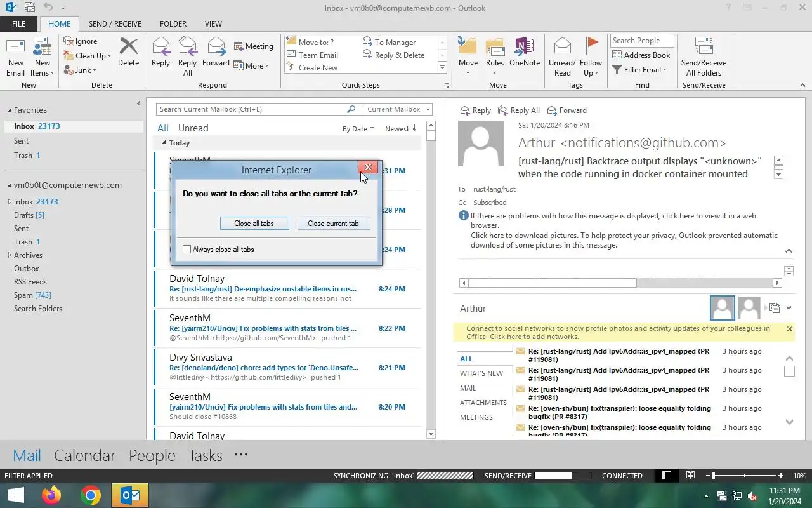Open People in navigation bar
Viewport: 812px width, 508px height.
click(x=152, y=455)
